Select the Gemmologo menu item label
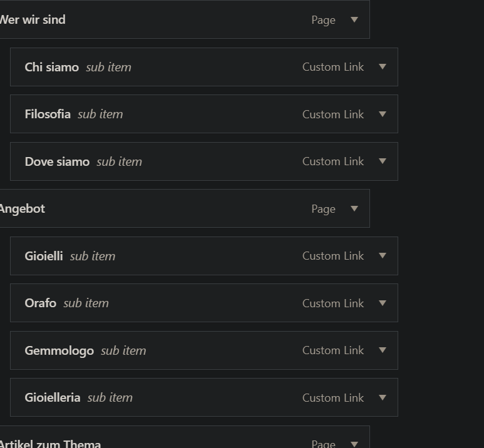Screen dimensions: 484x448 59,350
